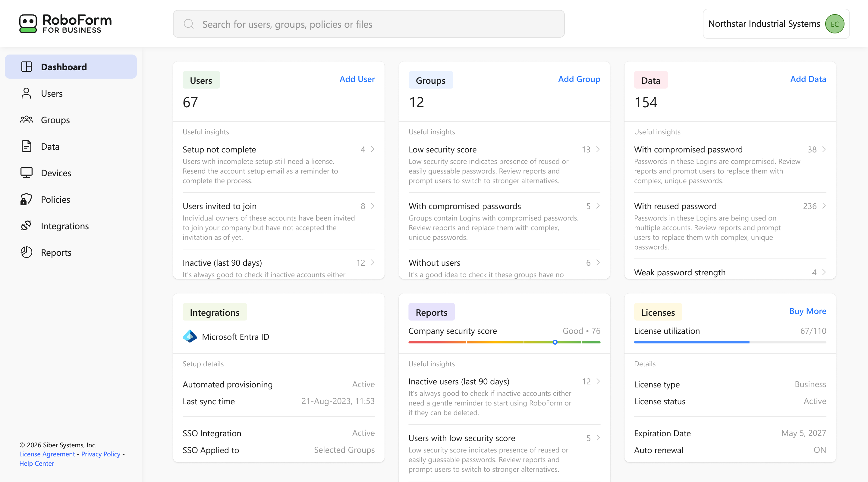Click the Add Data link
Viewport: 868px width, 482px height.
pos(808,79)
